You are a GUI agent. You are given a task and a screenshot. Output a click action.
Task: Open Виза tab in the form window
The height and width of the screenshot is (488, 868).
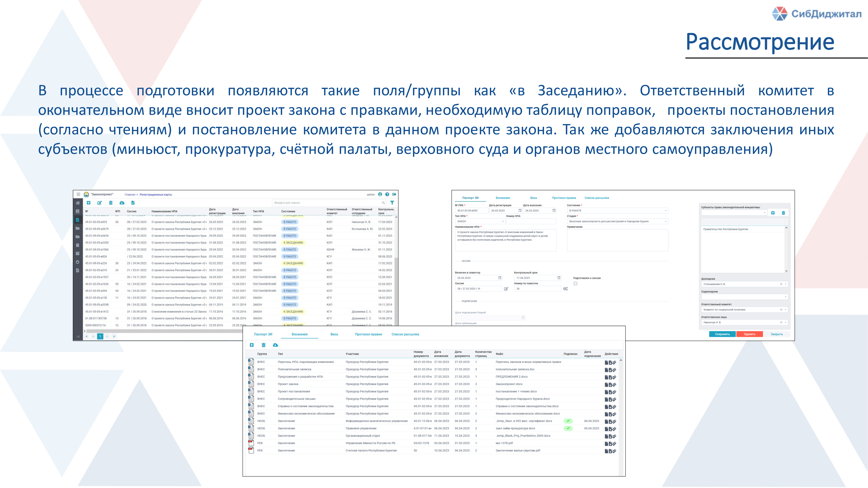point(533,198)
